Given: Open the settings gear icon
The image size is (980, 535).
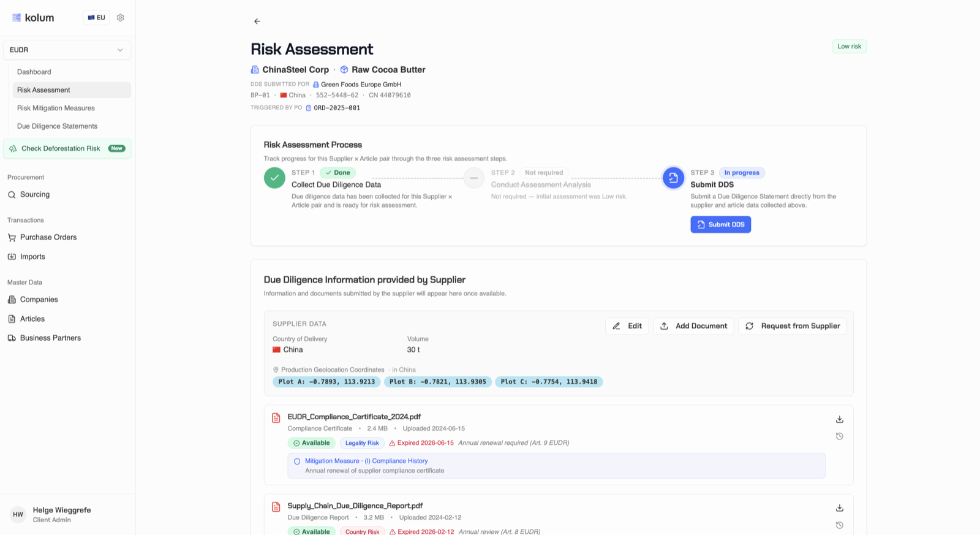Looking at the screenshot, I should [x=121, y=18].
